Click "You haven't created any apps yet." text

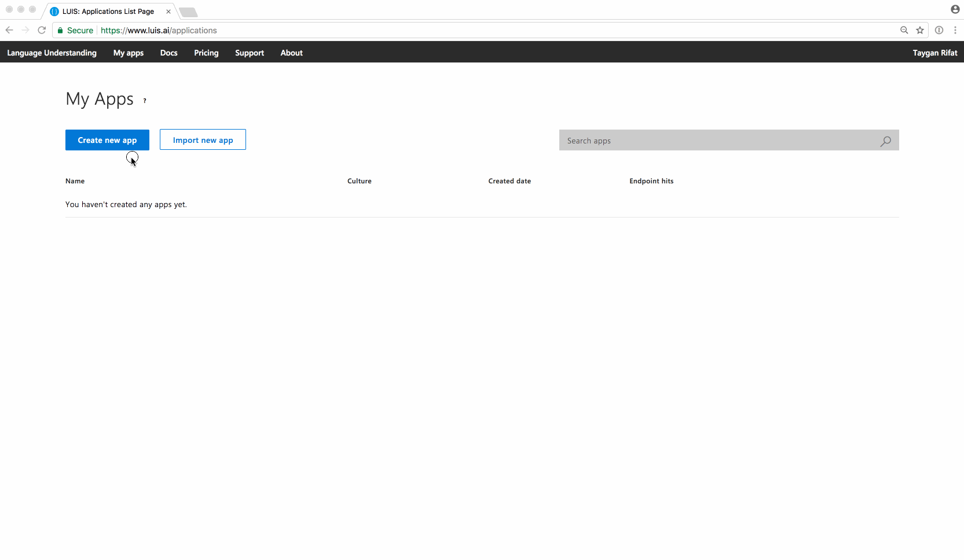pos(126,204)
